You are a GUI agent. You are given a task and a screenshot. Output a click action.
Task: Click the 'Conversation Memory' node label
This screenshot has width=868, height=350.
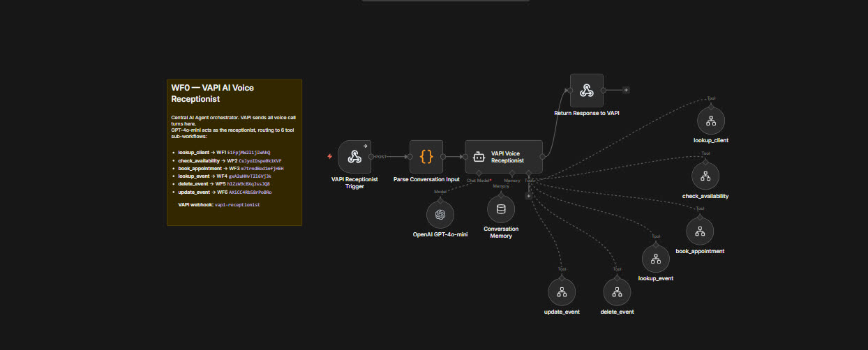501,232
